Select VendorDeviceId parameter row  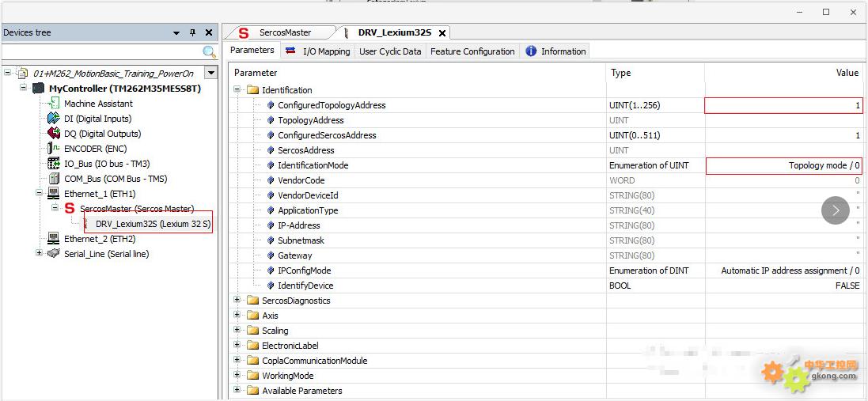(545, 195)
